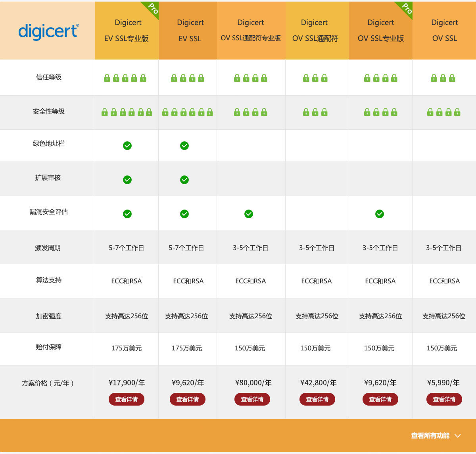
Task: Click 安全性等级 lock icons for OV SSL专业版
Action: tap(381, 112)
